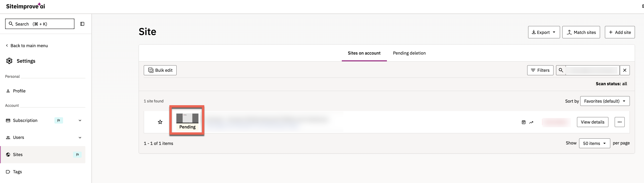Screen dimensions: 644x183
Task: Mark the site as favorite star
Action: coord(160,122)
